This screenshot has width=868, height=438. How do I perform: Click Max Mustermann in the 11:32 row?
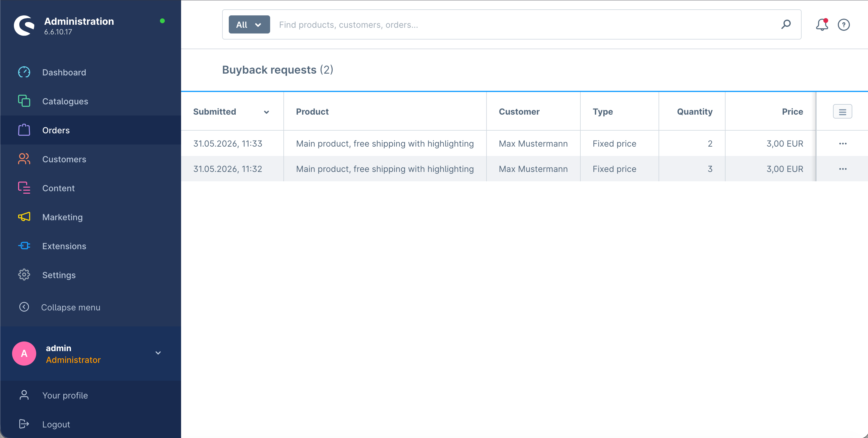pyautogui.click(x=533, y=169)
